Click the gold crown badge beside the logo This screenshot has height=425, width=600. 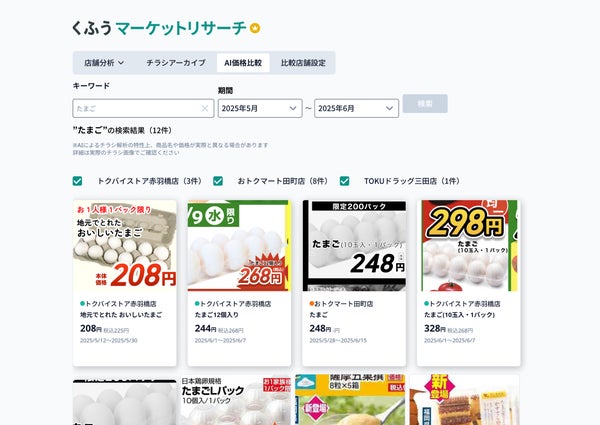(255, 28)
